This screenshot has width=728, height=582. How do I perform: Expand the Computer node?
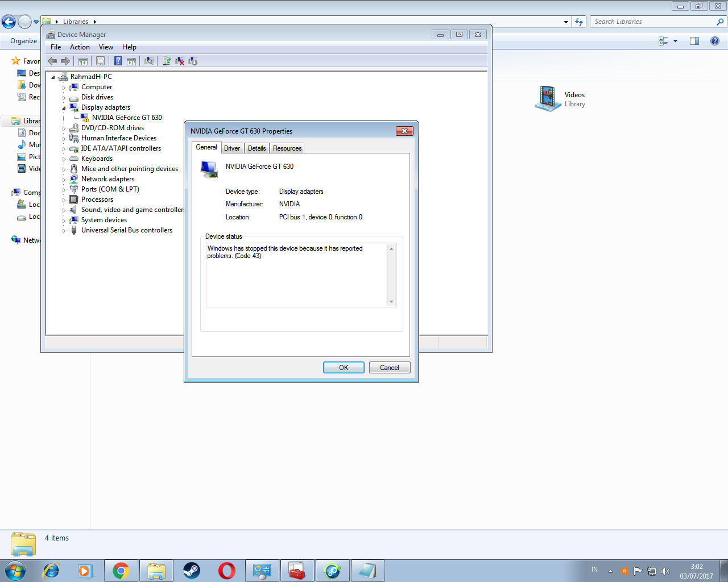[64, 88]
